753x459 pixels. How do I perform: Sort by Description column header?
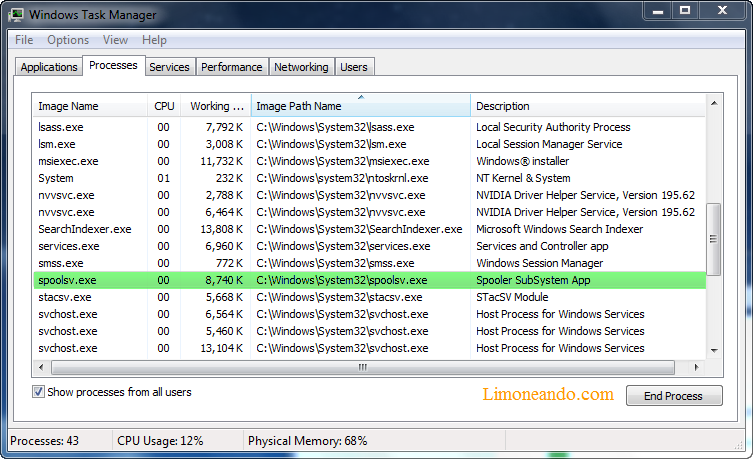[x=588, y=106]
